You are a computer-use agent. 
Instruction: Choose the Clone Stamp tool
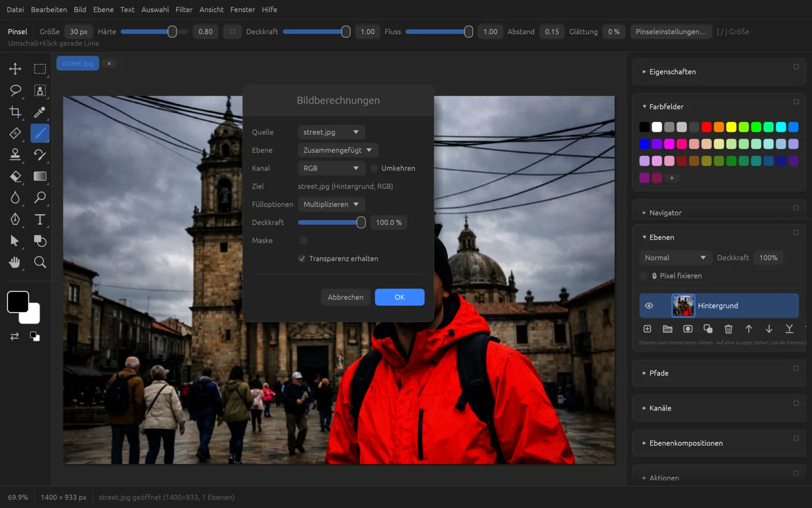[15, 154]
